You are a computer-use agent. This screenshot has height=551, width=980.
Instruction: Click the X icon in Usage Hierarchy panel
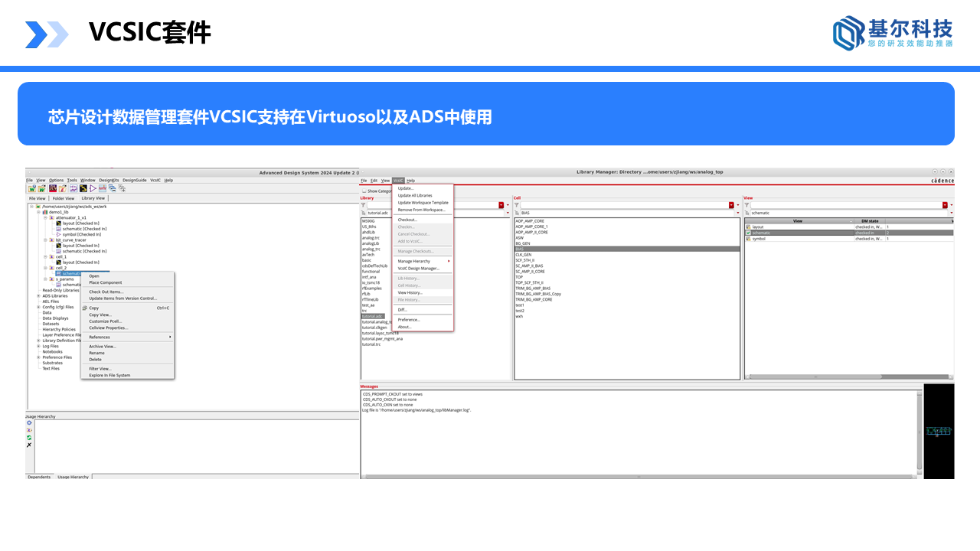29,445
